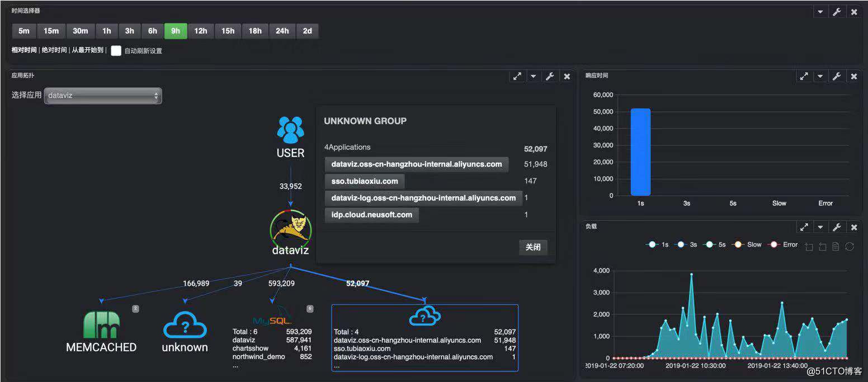
Task: Switch to 相对时间 mode
Action: coord(24,50)
